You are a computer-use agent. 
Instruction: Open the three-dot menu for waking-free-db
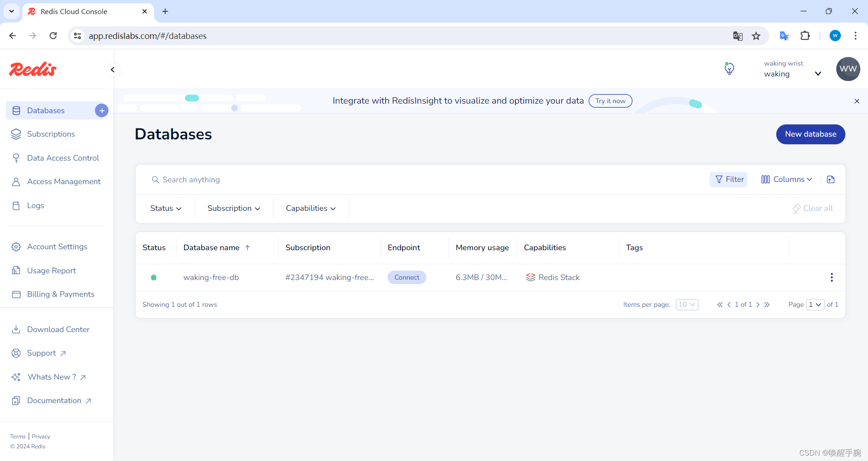(x=831, y=277)
